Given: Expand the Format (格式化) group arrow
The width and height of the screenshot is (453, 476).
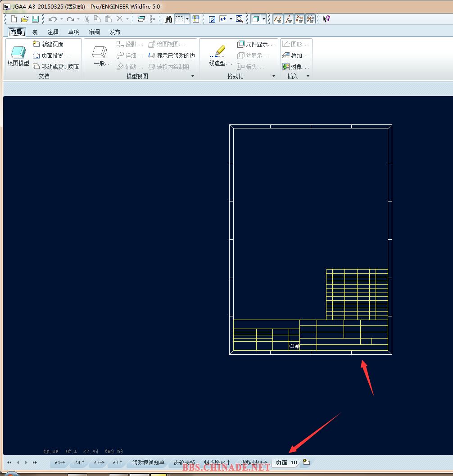Looking at the screenshot, I should [274, 76].
